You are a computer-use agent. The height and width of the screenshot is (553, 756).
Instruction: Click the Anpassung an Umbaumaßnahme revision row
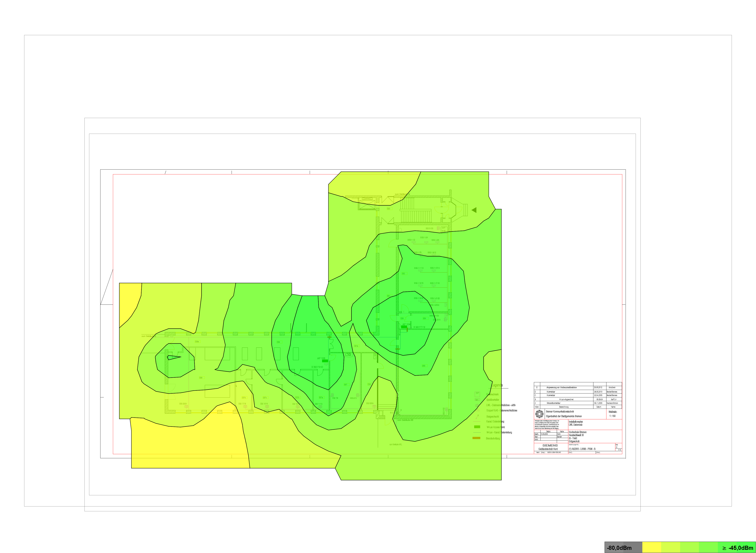(x=561, y=387)
